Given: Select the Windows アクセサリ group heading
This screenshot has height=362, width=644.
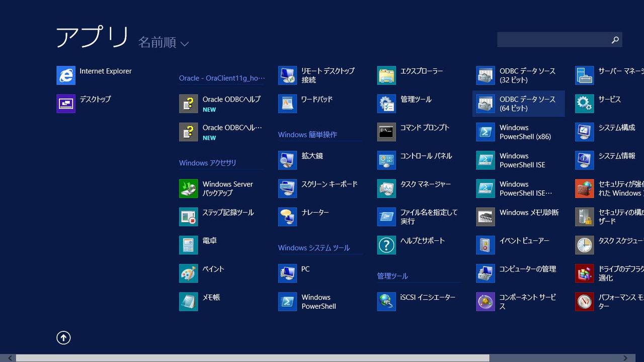Looking at the screenshot, I should coord(207,163).
